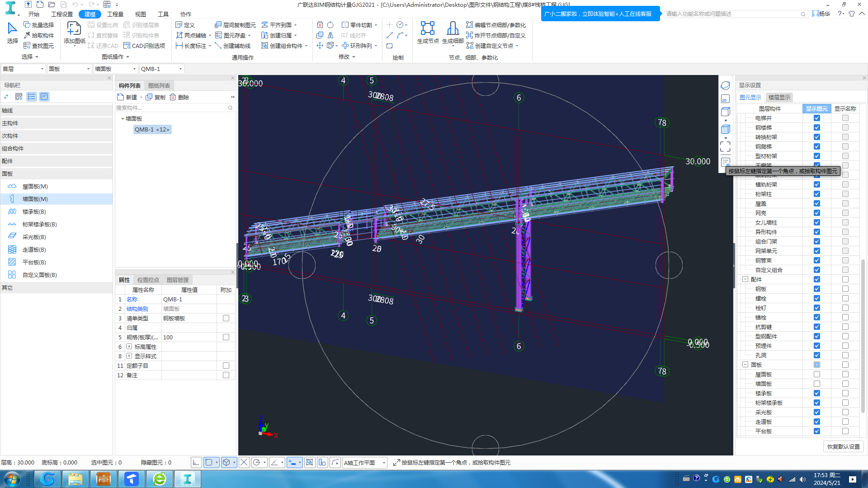Uncheck 电梯井 显示图元 checkbox
Image resolution: width=868 pixels, height=488 pixels.
[x=816, y=118]
